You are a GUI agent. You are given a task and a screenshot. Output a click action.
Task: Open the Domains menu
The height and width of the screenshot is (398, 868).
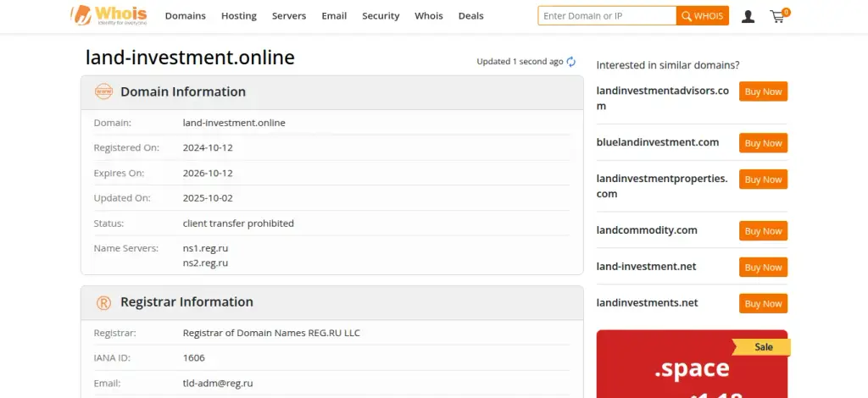pyautogui.click(x=186, y=16)
